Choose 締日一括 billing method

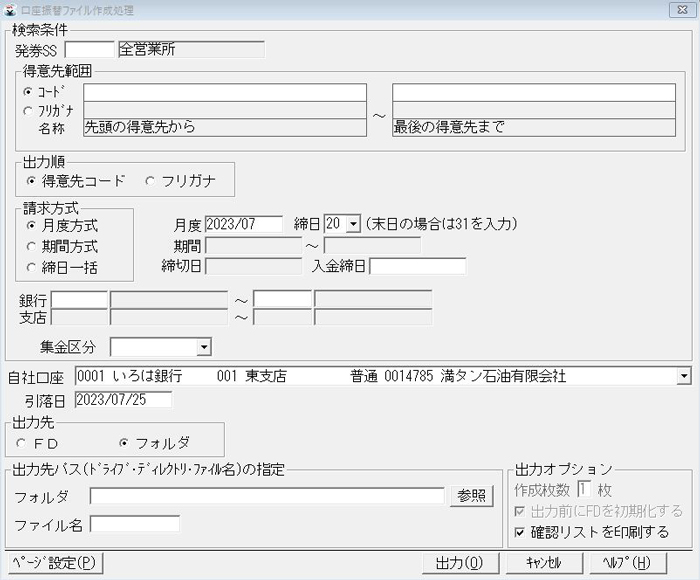tap(32, 267)
